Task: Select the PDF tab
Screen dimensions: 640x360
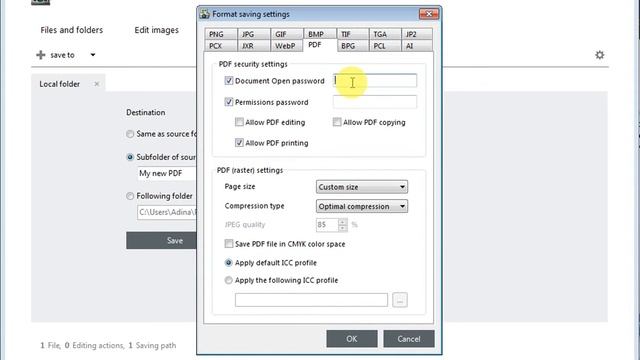Action: click(x=320, y=45)
